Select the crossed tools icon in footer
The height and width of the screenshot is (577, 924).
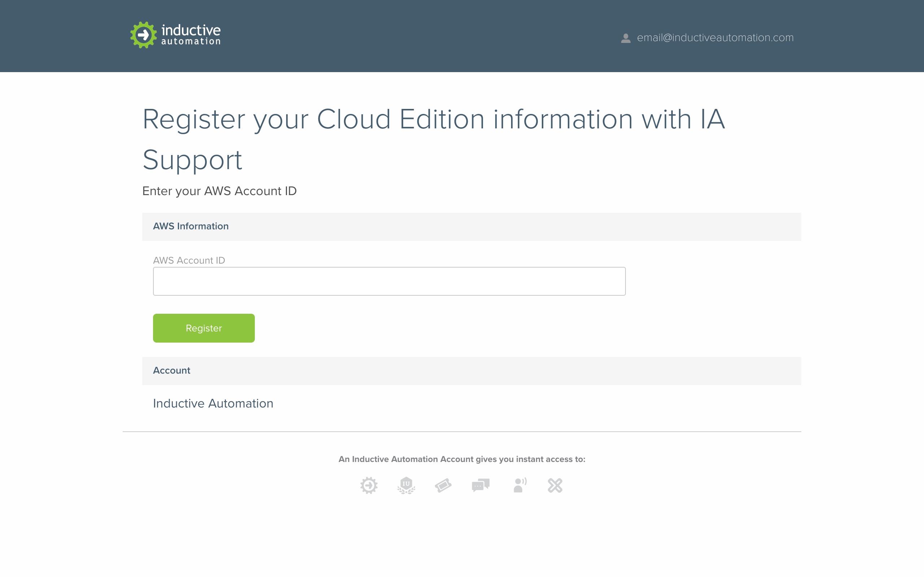tap(555, 485)
